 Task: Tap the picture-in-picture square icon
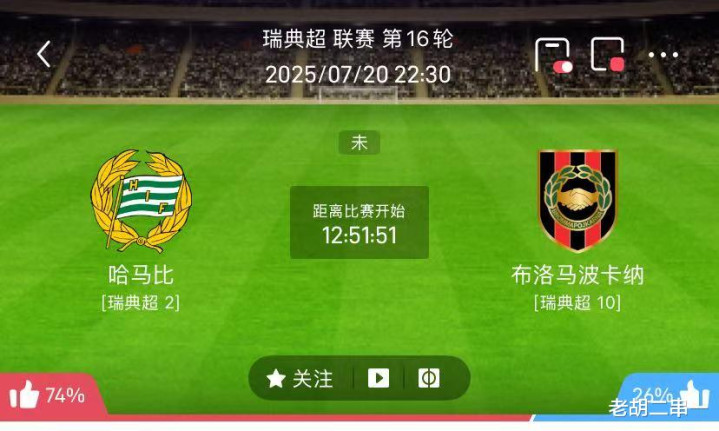(608, 55)
